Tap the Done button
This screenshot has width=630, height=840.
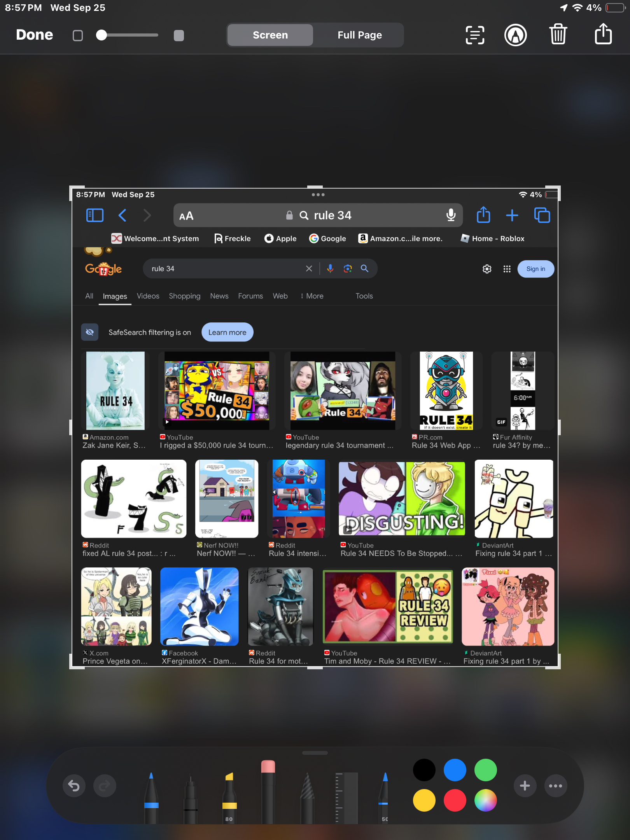34,35
